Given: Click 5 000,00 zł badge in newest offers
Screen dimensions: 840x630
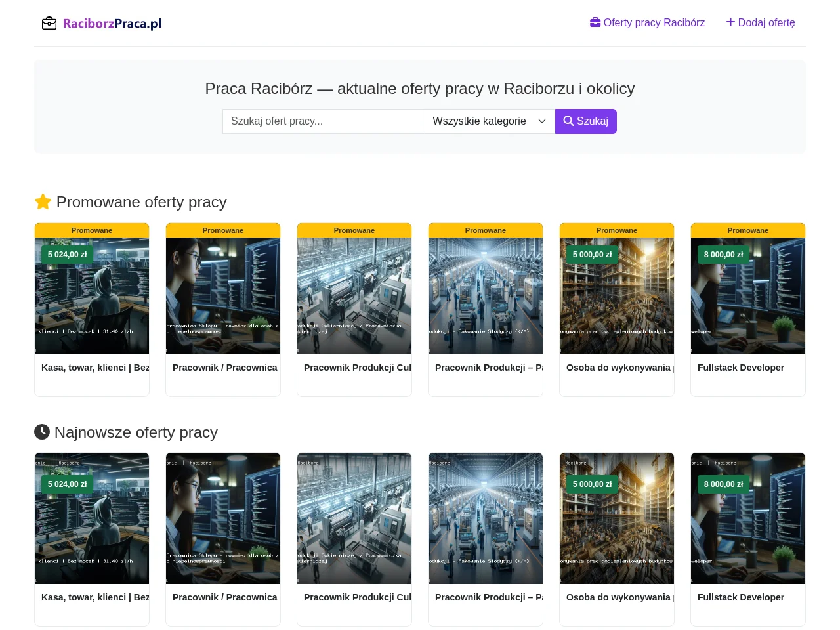Looking at the screenshot, I should (592, 484).
